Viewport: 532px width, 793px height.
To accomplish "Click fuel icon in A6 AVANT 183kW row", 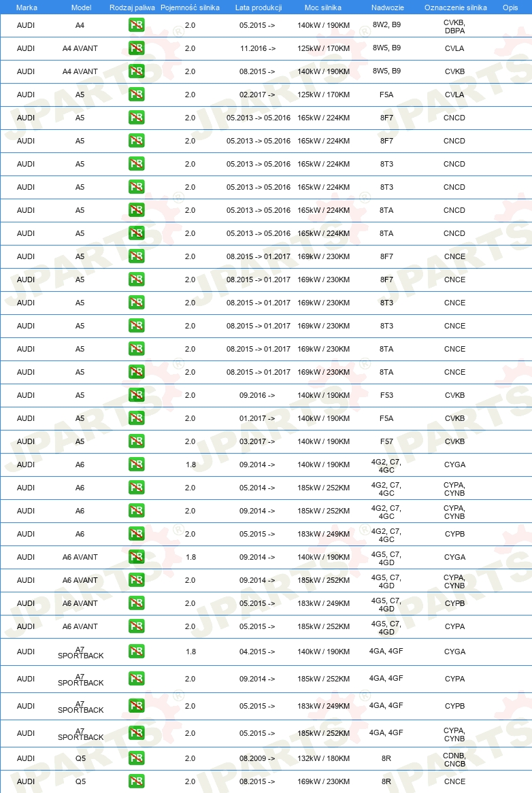I will tap(137, 603).
